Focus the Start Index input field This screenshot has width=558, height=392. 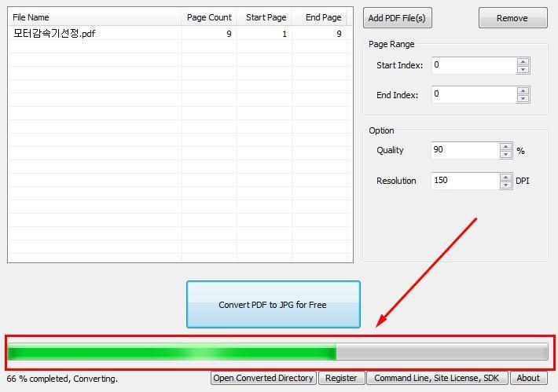coord(474,65)
